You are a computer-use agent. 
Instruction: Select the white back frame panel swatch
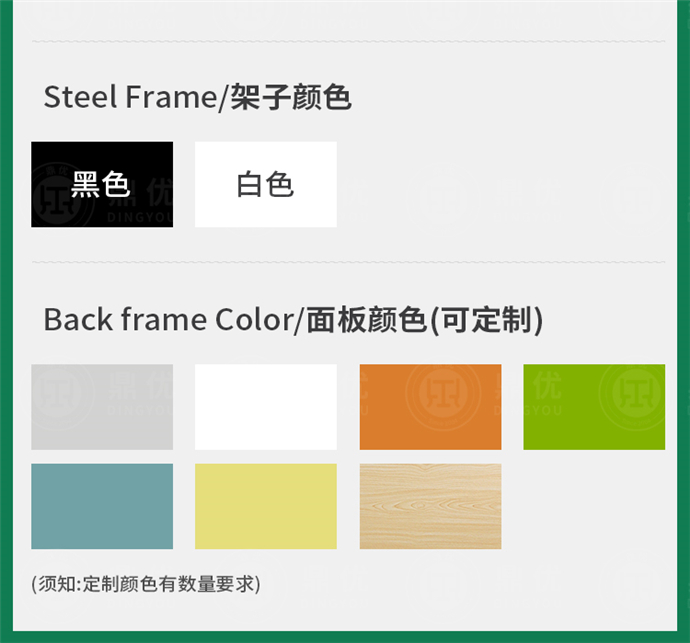(x=265, y=406)
